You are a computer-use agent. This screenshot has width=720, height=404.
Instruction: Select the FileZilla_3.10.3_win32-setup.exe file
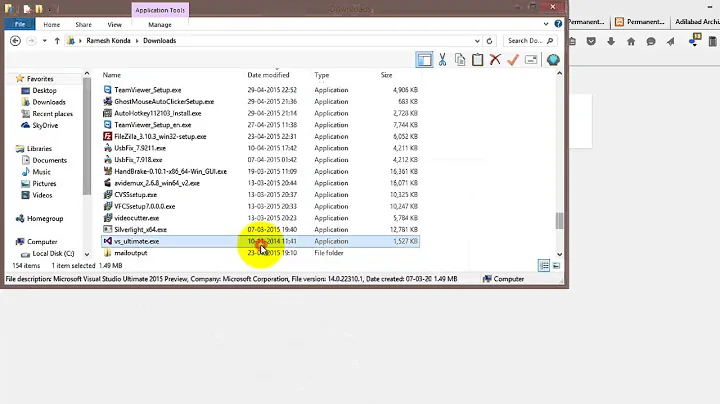click(x=160, y=136)
